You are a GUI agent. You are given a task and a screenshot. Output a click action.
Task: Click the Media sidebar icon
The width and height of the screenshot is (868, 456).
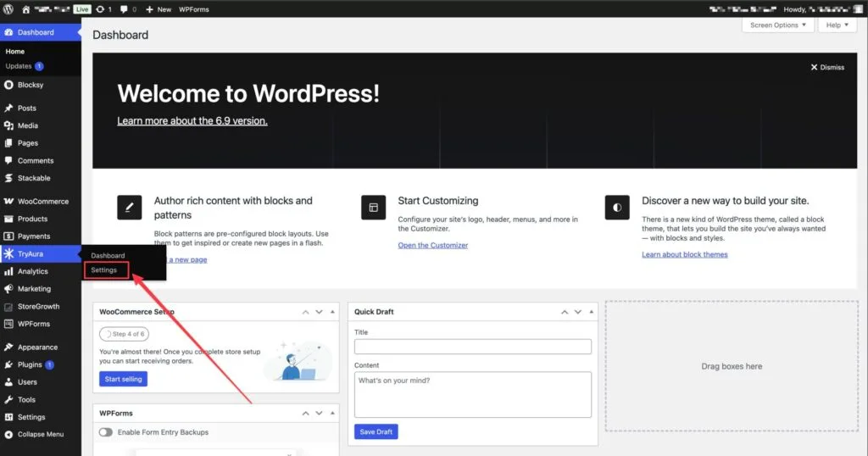pos(8,125)
